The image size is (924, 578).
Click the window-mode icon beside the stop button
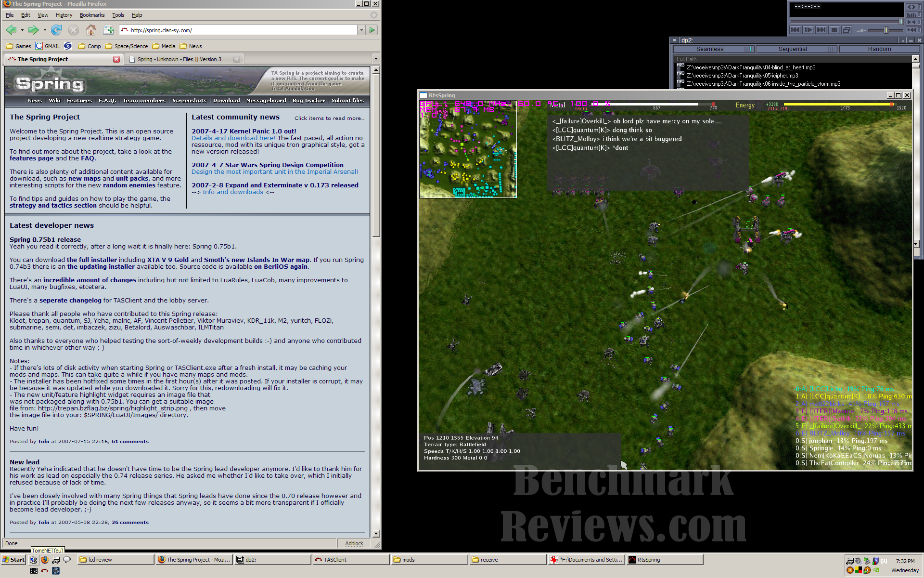847,30
